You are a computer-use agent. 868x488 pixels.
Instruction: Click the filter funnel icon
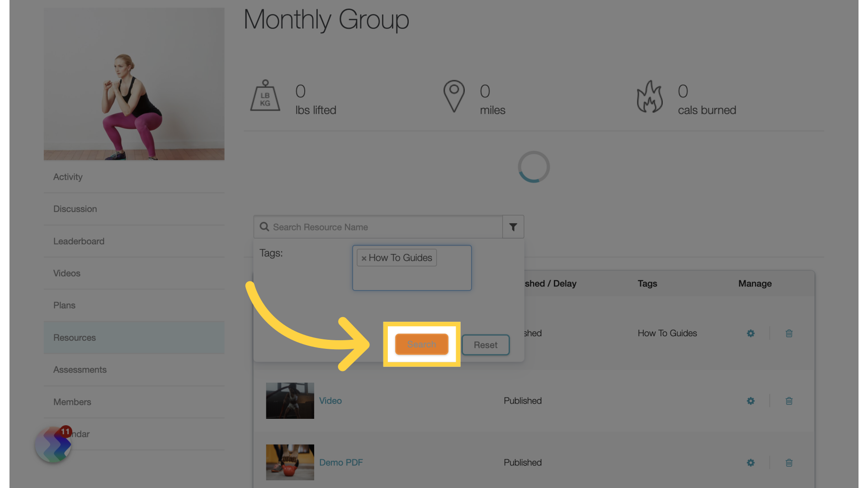[513, 227]
